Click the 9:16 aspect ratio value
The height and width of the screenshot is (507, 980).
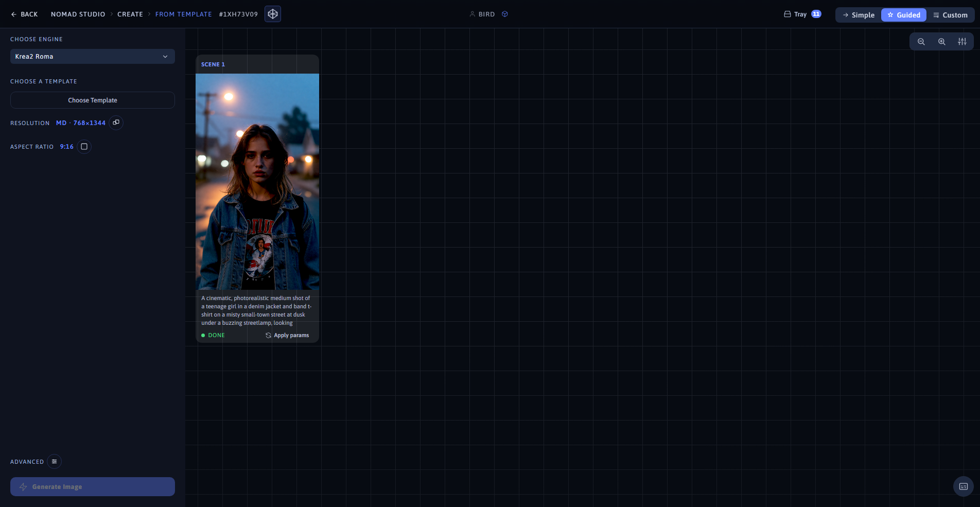coord(67,147)
